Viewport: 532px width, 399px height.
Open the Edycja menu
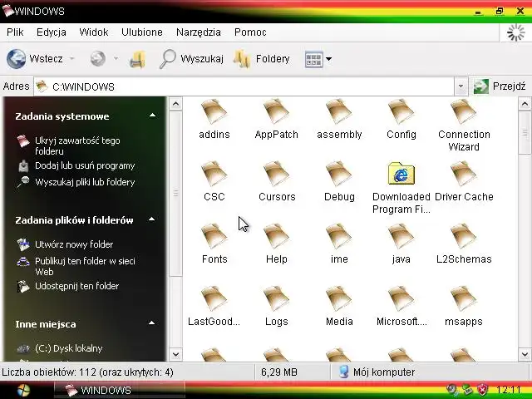click(52, 32)
